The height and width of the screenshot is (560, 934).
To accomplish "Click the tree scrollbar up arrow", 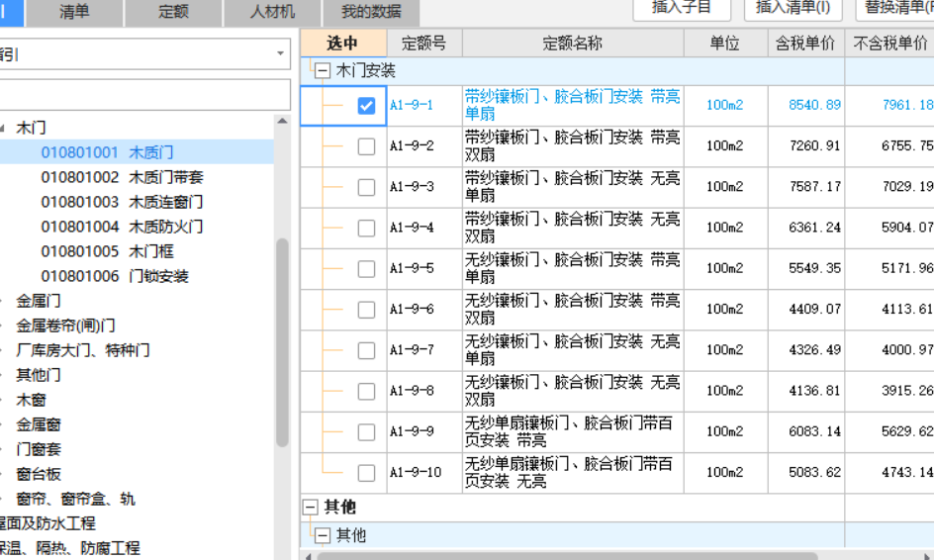I will point(282,121).
